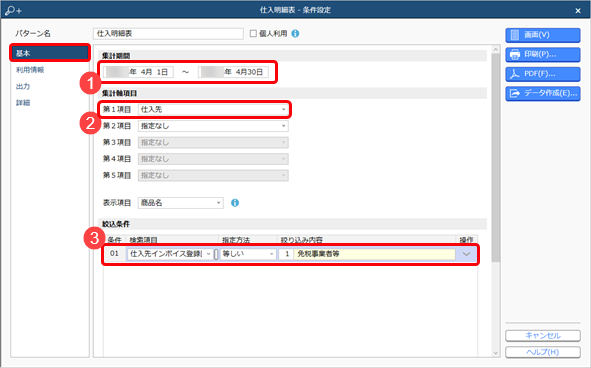Click the search-plus icon in title bar
The width and height of the screenshot is (591, 368).
click(13, 11)
